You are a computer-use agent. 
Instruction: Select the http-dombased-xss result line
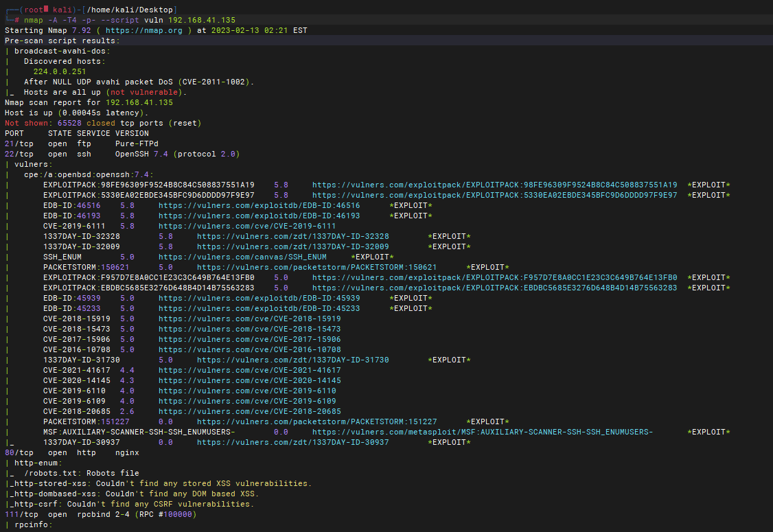134,494
